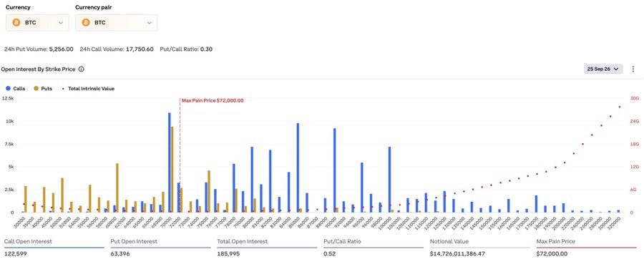Screen dimensions: 644x267
Task: Click the Notional Value $14,726,011,386.47
Action: click(457, 254)
